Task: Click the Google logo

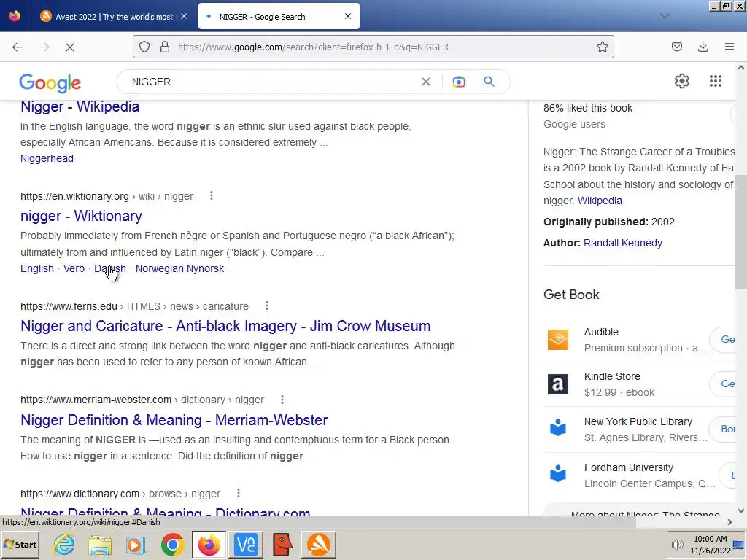Action: tap(50, 82)
